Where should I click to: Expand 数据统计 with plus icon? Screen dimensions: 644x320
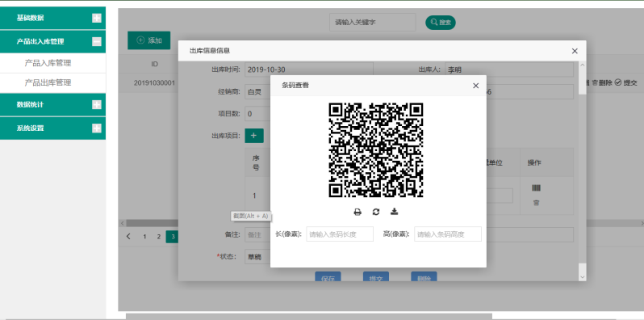[x=97, y=104]
